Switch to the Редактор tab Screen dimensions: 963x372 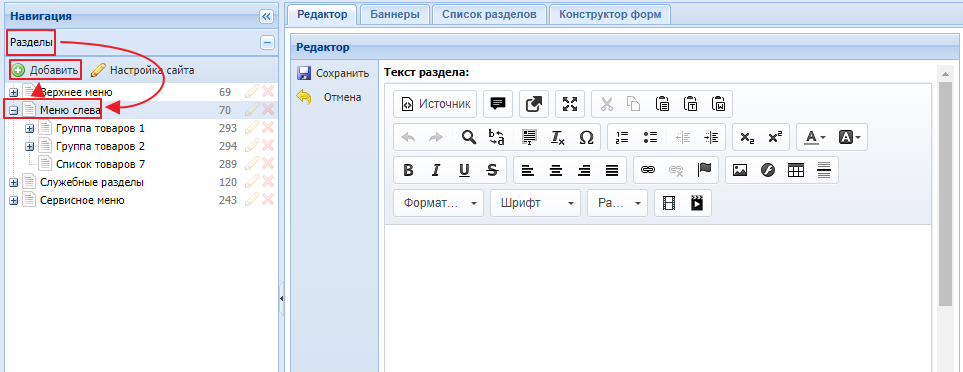pos(322,14)
